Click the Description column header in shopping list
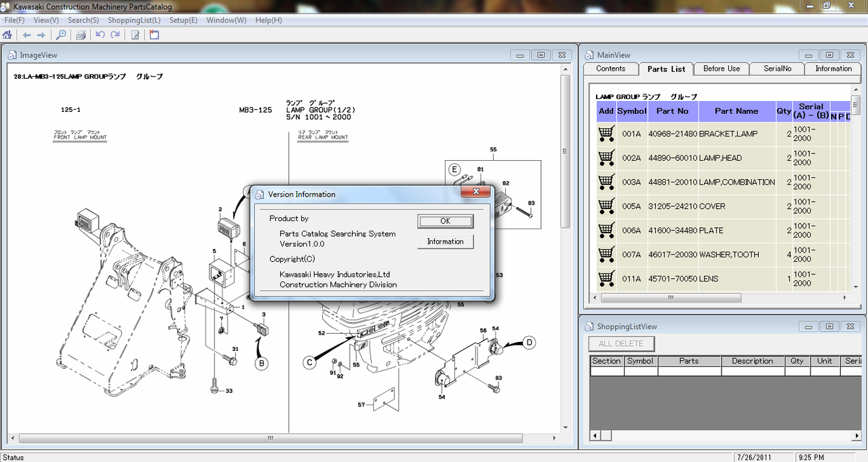 click(x=752, y=361)
